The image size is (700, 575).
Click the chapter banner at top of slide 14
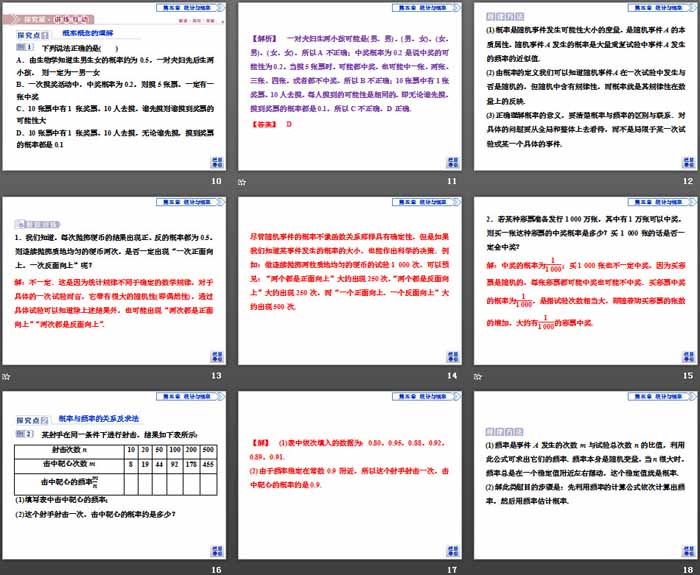[x=426, y=202]
